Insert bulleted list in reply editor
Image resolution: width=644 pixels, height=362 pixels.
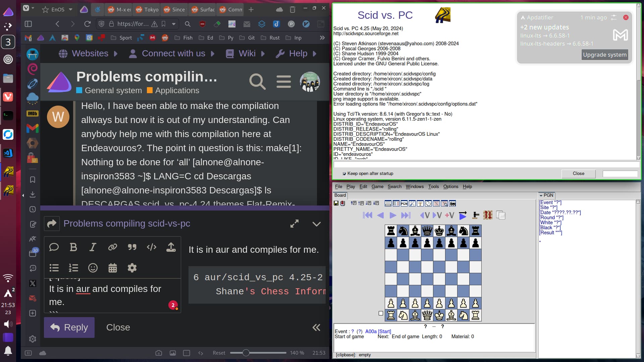pos(54,268)
